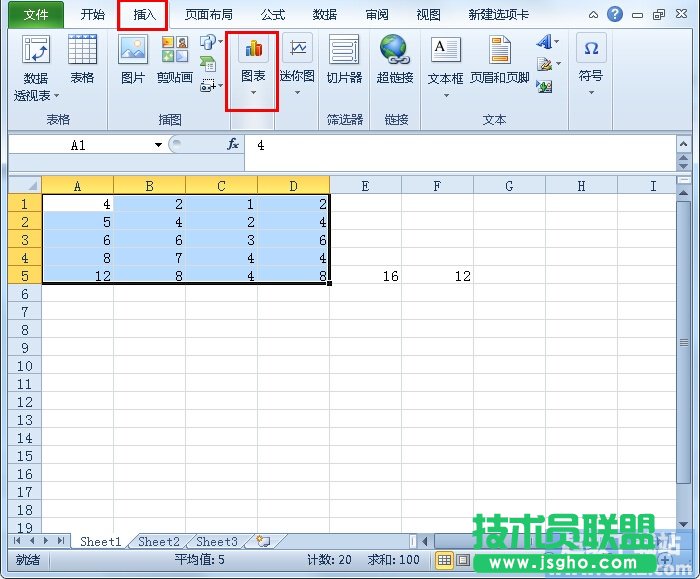Open Sparklines (迷你图) button
The width and height of the screenshot is (700, 579).
(297, 65)
